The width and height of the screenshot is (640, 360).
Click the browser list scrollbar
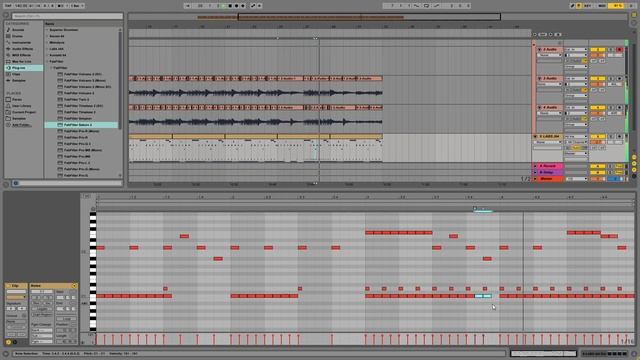120,80
